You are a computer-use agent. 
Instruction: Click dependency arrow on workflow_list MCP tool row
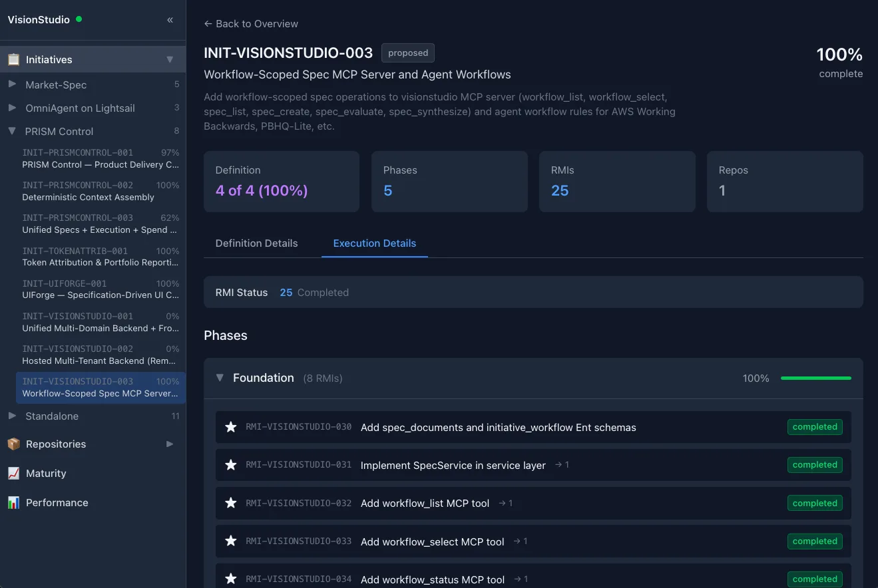coord(505,503)
